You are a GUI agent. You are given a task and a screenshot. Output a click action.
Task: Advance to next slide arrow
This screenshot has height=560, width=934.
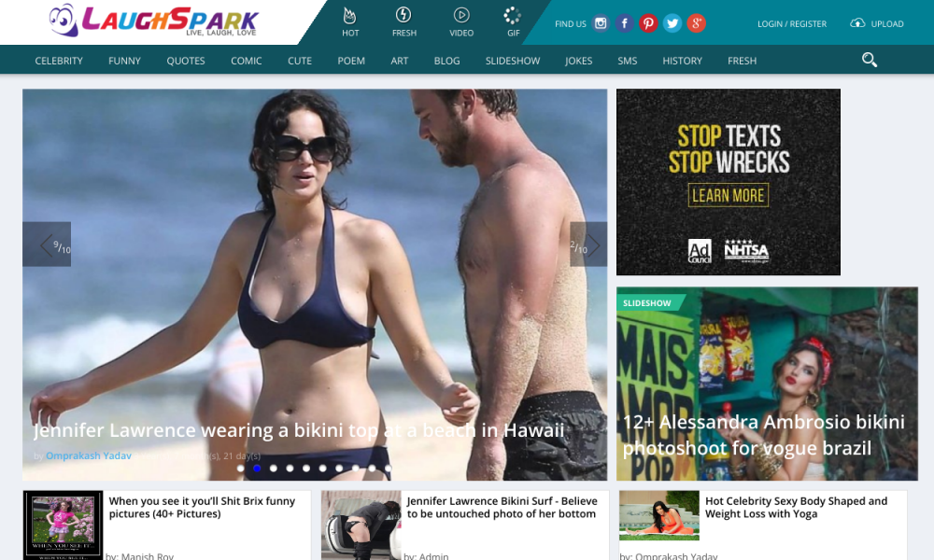[x=589, y=245]
